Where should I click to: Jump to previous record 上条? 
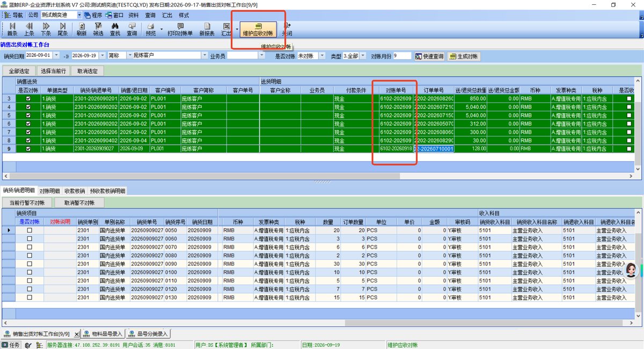tap(29, 29)
